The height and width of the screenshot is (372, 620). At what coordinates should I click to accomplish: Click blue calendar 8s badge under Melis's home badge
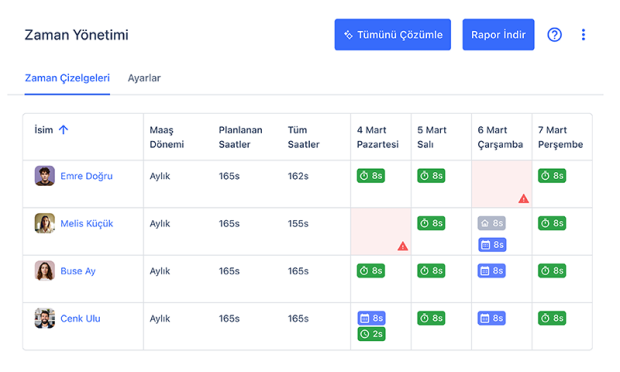pyautogui.click(x=492, y=245)
